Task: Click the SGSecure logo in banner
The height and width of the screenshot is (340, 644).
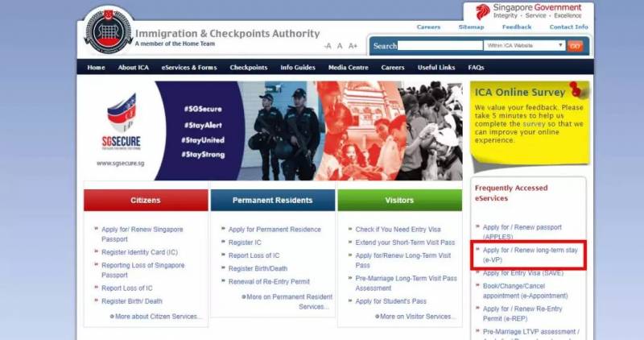Action: point(122,122)
